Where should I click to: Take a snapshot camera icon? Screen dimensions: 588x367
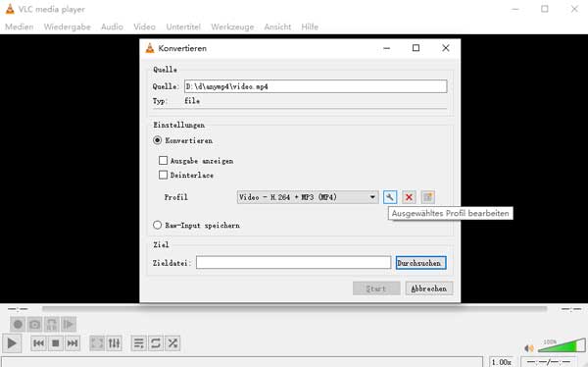(x=34, y=324)
